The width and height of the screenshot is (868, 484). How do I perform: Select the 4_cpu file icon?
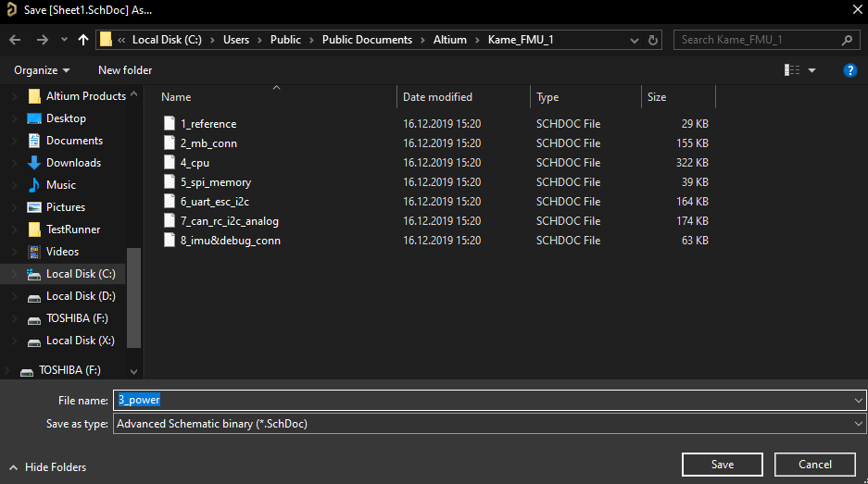click(170, 163)
